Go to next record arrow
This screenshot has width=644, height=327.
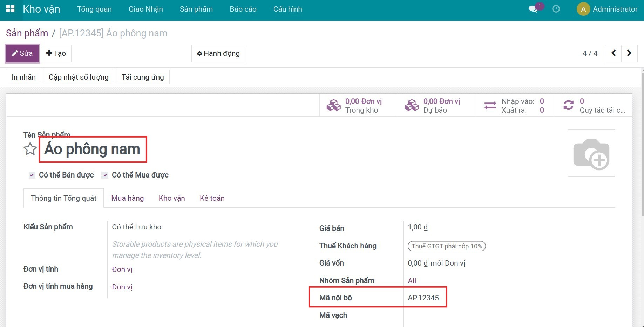click(629, 53)
